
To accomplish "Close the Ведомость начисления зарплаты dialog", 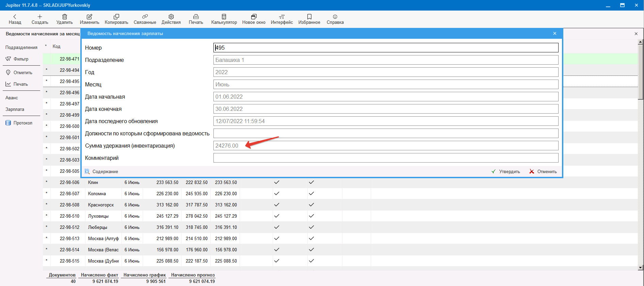I will [555, 33].
